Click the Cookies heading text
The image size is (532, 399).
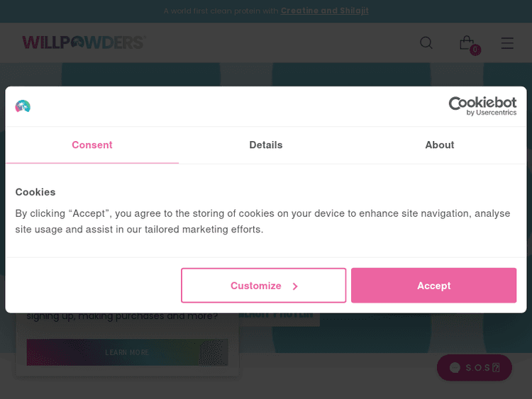point(35,192)
